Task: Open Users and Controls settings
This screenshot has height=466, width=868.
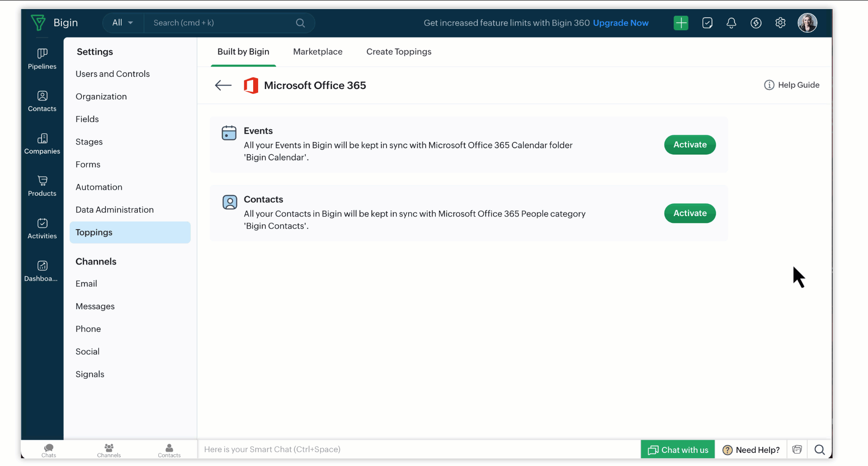Action: [113, 74]
